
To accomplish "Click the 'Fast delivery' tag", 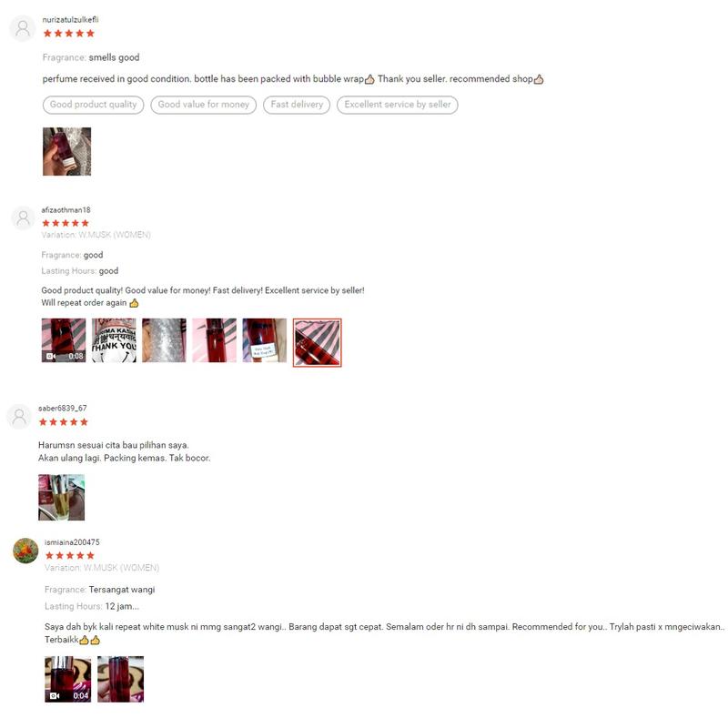I will click(297, 105).
